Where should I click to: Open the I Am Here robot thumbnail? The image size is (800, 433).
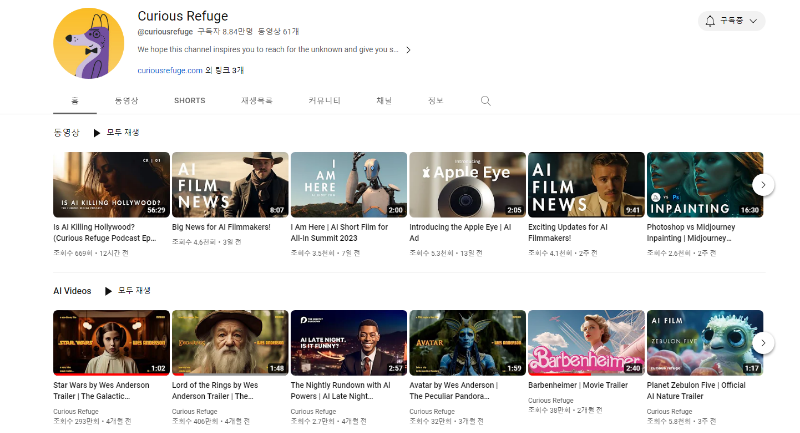(x=349, y=185)
